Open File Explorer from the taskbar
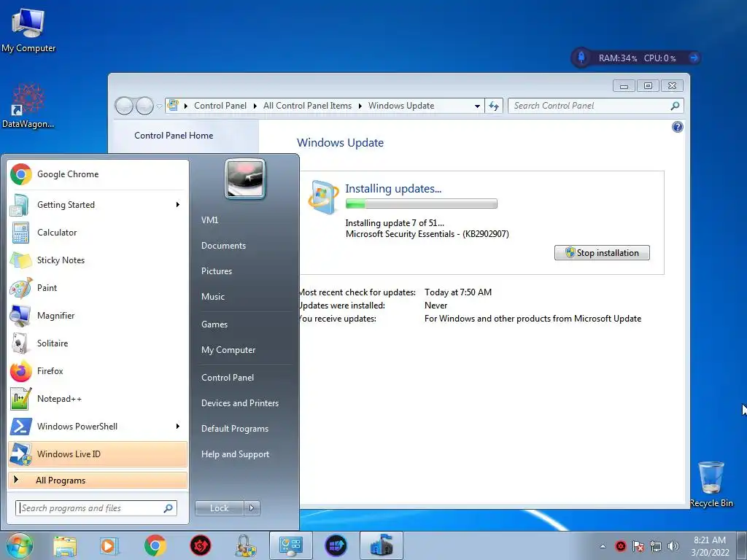Viewport: 747px width, 560px height. (x=65, y=545)
